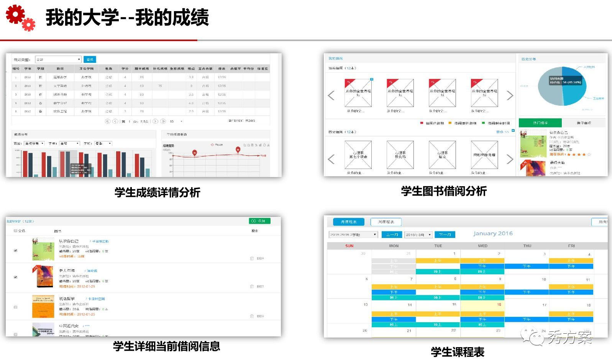
Task: Toggle the 全选 select-all checkbox
Action: (16, 231)
